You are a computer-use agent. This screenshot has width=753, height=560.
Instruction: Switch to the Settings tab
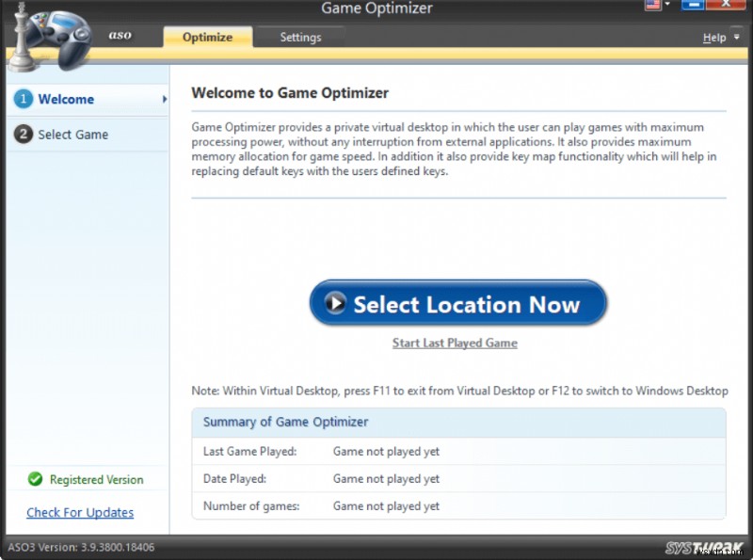click(301, 37)
